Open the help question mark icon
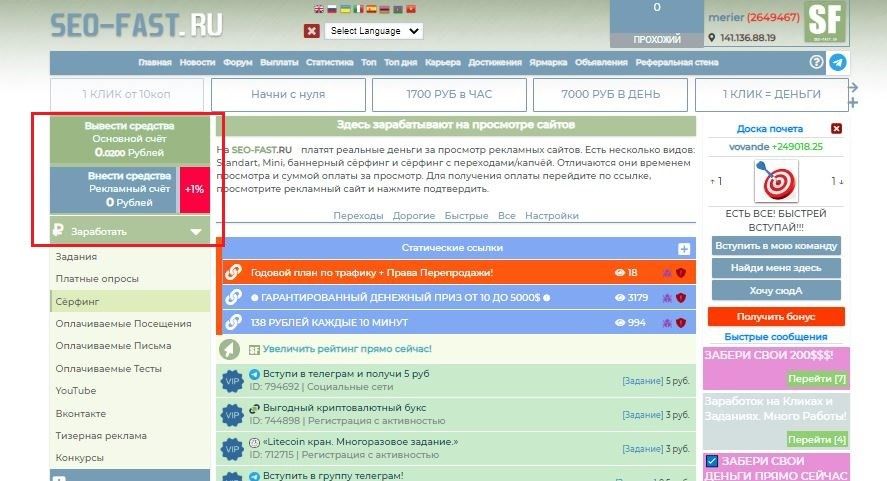Viewport: 887px width, 481px height. click(816, 62)
